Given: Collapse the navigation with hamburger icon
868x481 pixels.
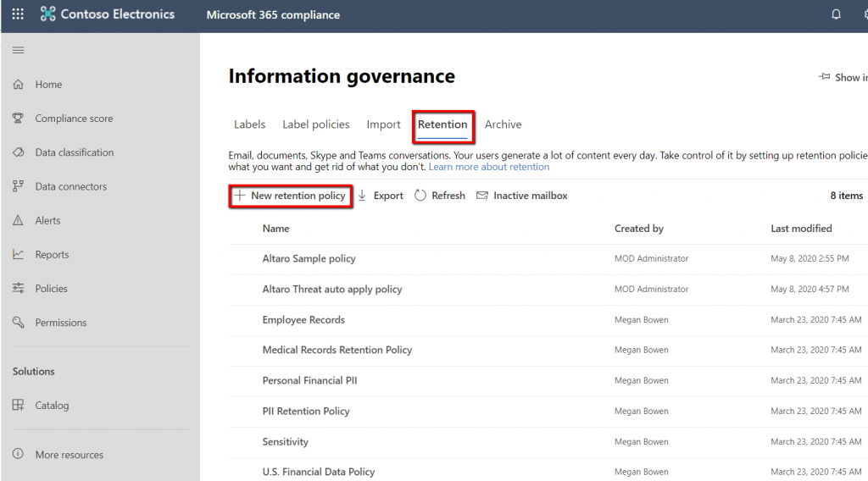Looking at the screenshot, I should [19, 50].
